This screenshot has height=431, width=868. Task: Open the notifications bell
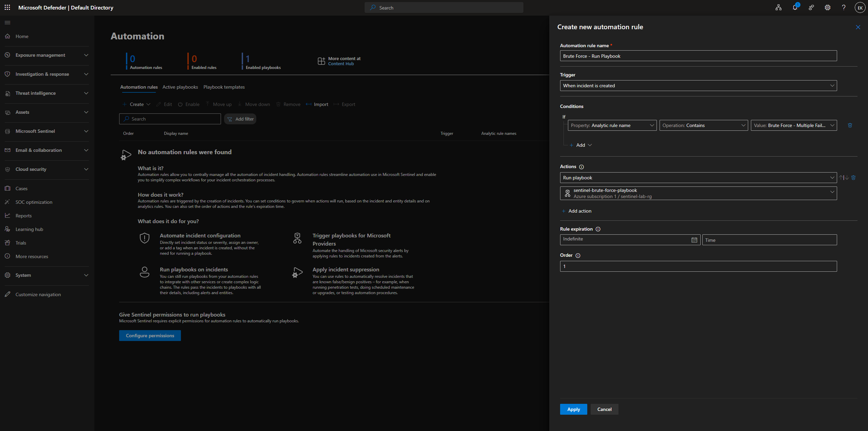pos(795,7)
